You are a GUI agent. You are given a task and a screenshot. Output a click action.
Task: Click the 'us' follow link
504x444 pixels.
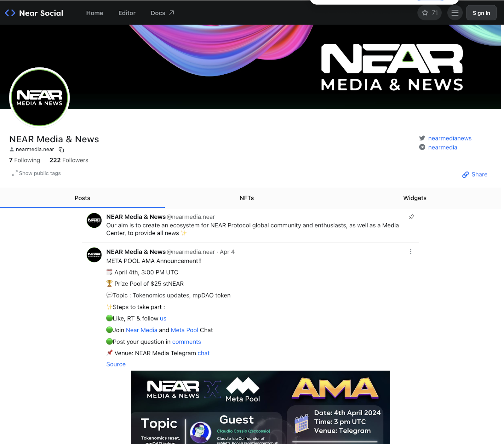point(163,318)
